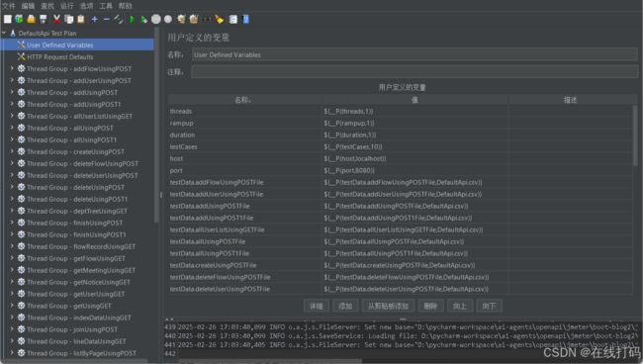Image resolution: width=643 pixels, height=364 pixels.
Task: Open the 帮助 menu
Action: point(125,6)
